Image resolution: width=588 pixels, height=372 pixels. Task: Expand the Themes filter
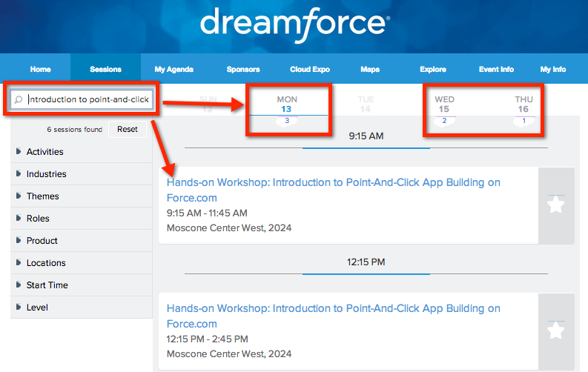click(x=82, y=196)
